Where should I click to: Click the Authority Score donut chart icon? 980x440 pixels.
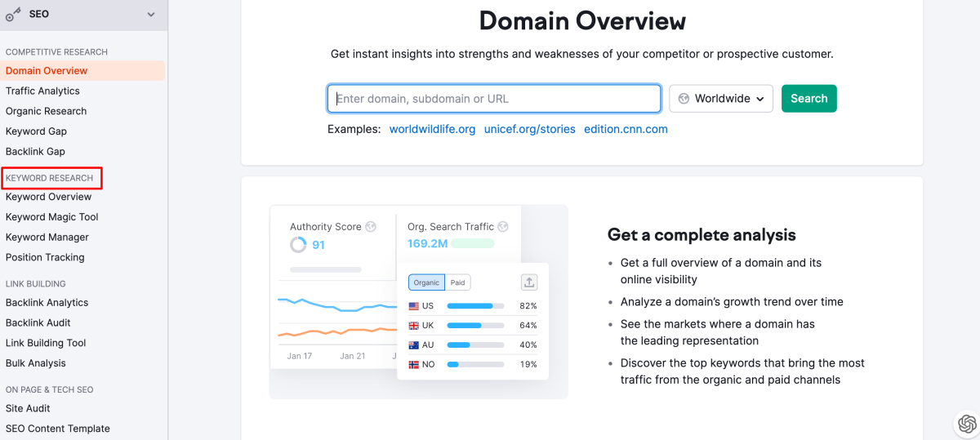click(x=298, y=245)
